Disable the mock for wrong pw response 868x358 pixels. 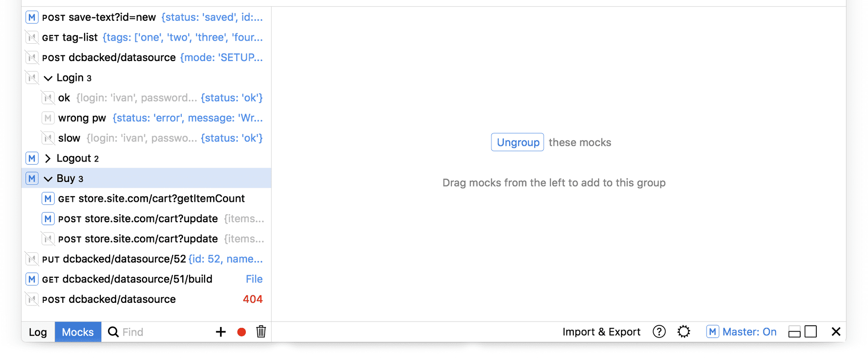[x=48, y=117]
